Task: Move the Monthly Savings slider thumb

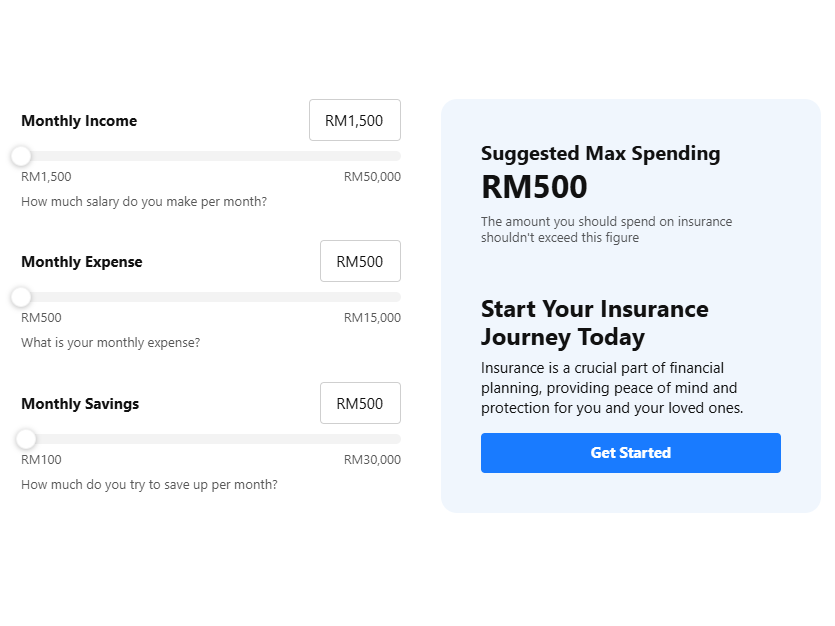Action: point(25,438)
